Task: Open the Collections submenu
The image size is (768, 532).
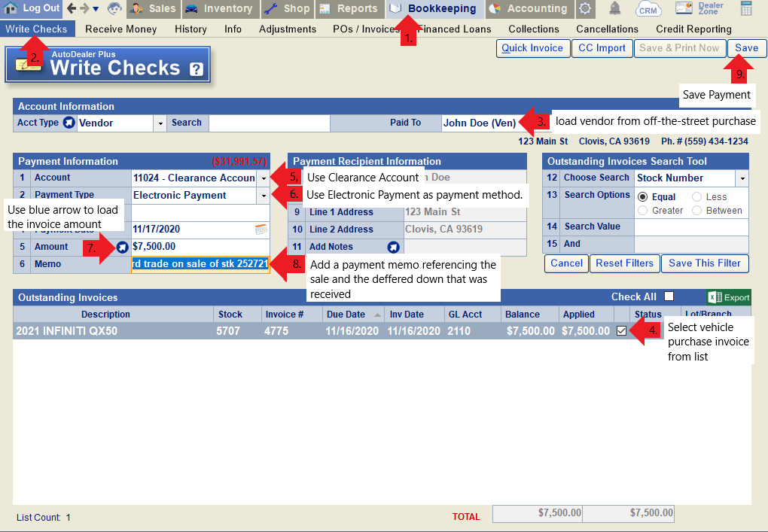Action: pyautogui.click(x=533, y=29)
